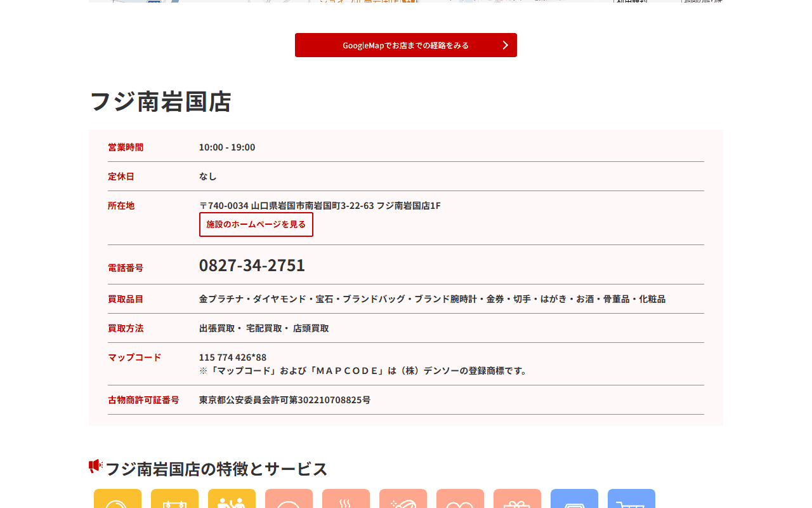Click the regular holiday value なし
The width and height of the screenshot is (812, 508).
(208, 177)
